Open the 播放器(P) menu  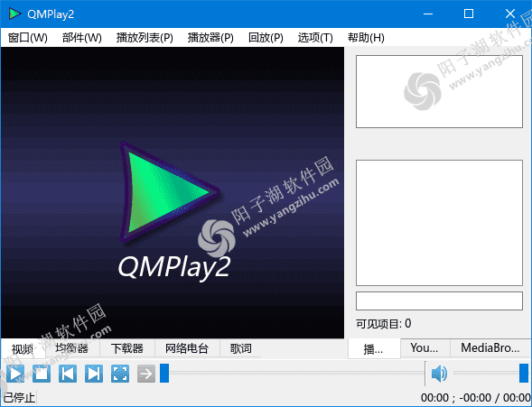(210, 37)
